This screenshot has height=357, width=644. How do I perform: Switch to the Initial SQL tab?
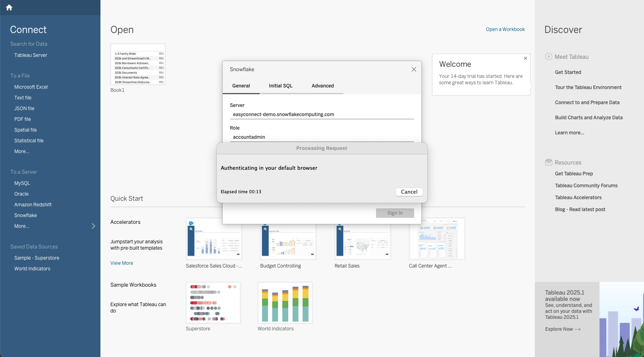click(x=280, y=86)
